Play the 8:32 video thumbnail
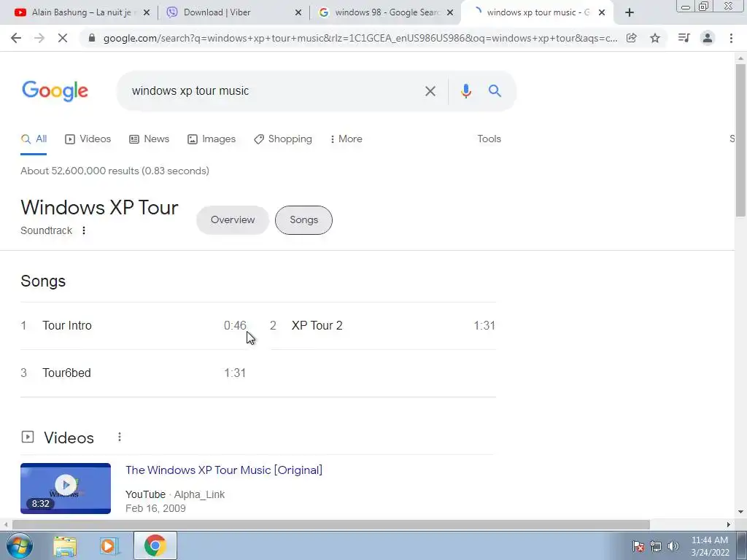 (66, 488)
